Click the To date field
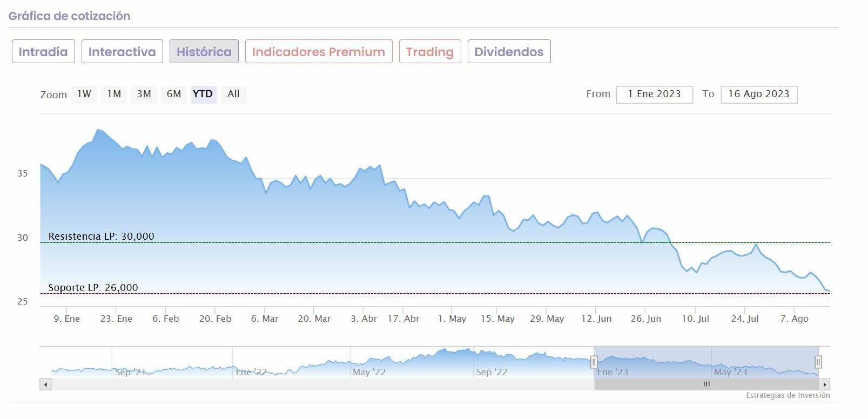The height and width of the screenshot is (419, 868). 758,94
